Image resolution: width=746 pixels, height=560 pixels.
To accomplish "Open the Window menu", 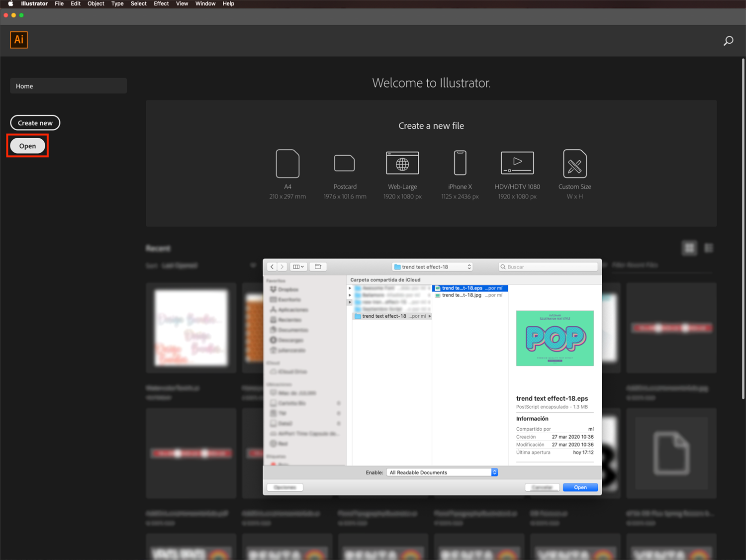I will tap(205, 3).
